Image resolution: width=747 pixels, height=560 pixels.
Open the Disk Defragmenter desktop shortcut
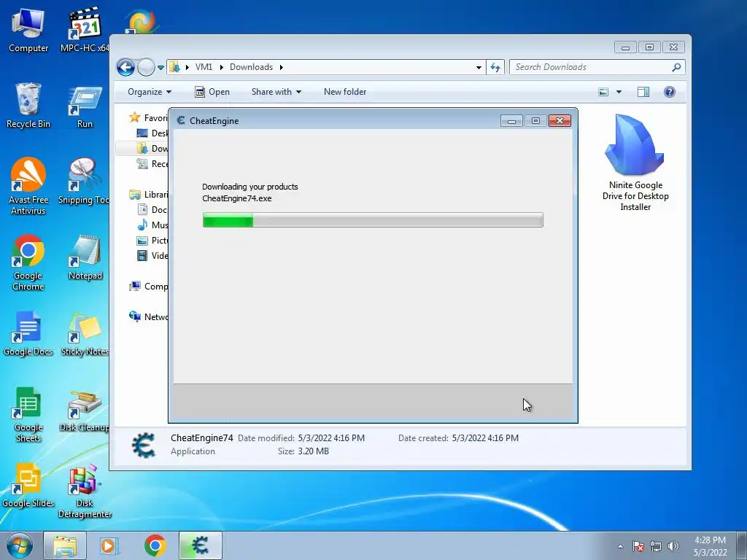tap(85, 491)
